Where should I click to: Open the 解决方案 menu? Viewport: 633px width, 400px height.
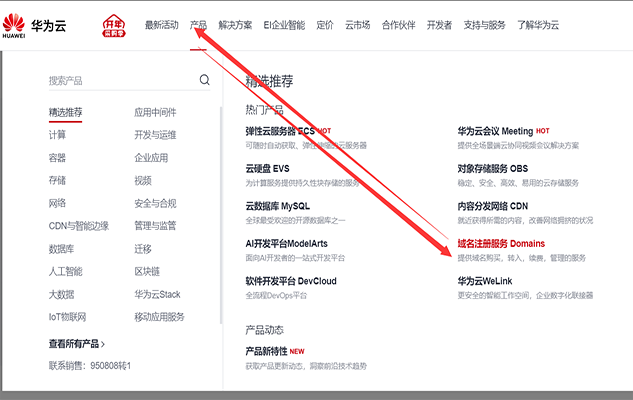(235, 25)
